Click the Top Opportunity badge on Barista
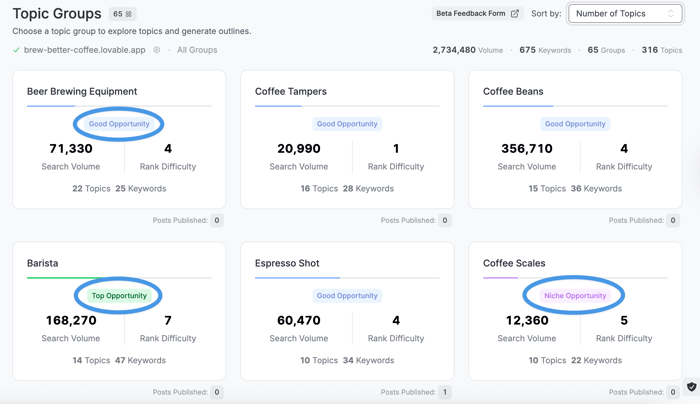This screenshot has height=404, width=700. click(x=119, y=296)
